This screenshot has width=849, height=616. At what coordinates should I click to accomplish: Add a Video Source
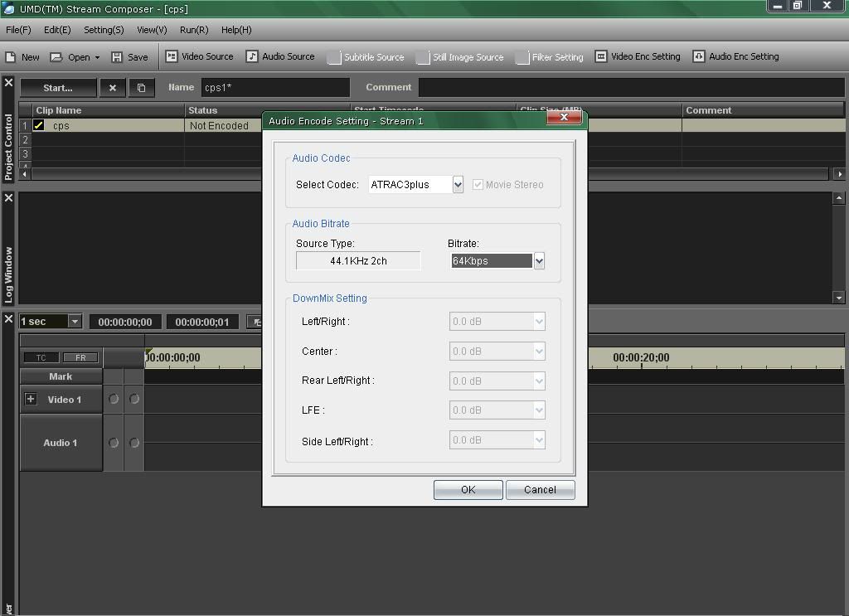[199, 56]
